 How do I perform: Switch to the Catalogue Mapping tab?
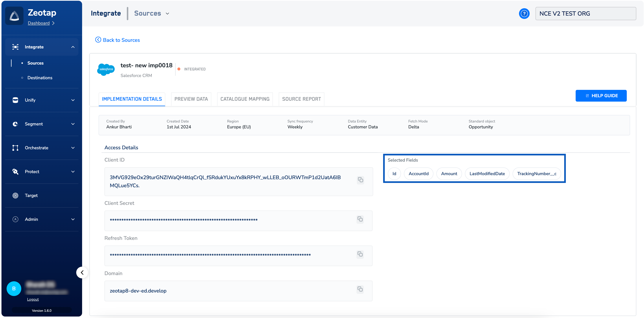[x=245, y=99]
